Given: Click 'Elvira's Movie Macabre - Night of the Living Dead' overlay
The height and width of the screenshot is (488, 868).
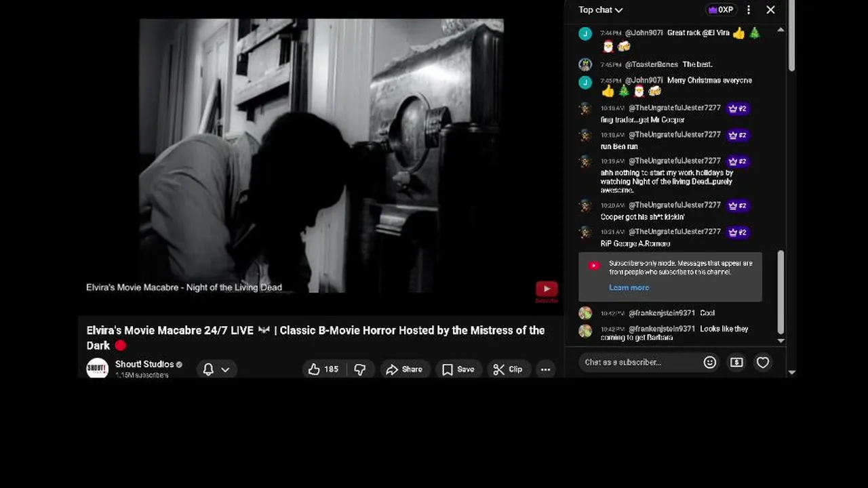Looking at the screenshot, I should [x=184, y=287].
